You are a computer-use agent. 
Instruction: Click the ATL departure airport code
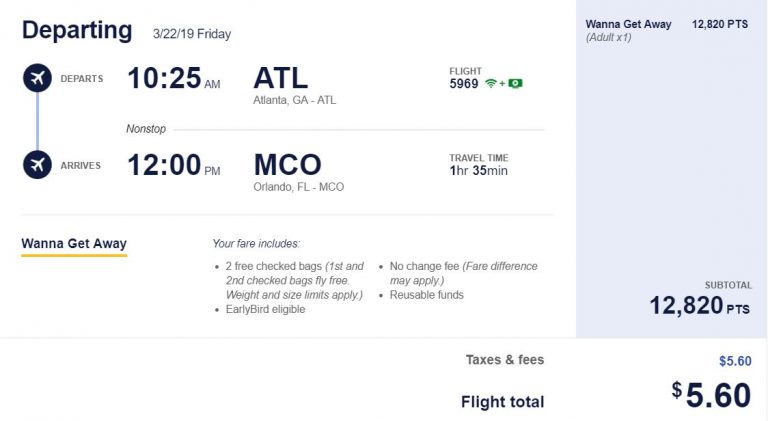[281, 78]
